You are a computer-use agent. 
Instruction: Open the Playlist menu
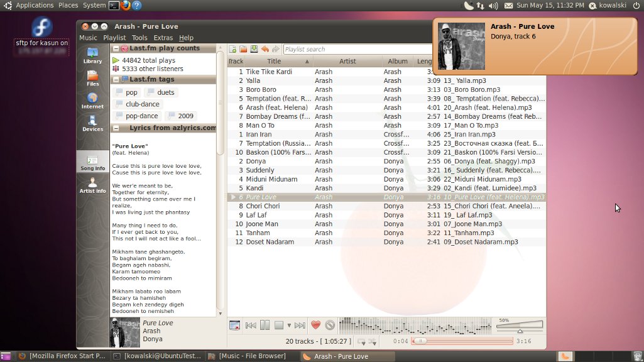click(114, 37)
